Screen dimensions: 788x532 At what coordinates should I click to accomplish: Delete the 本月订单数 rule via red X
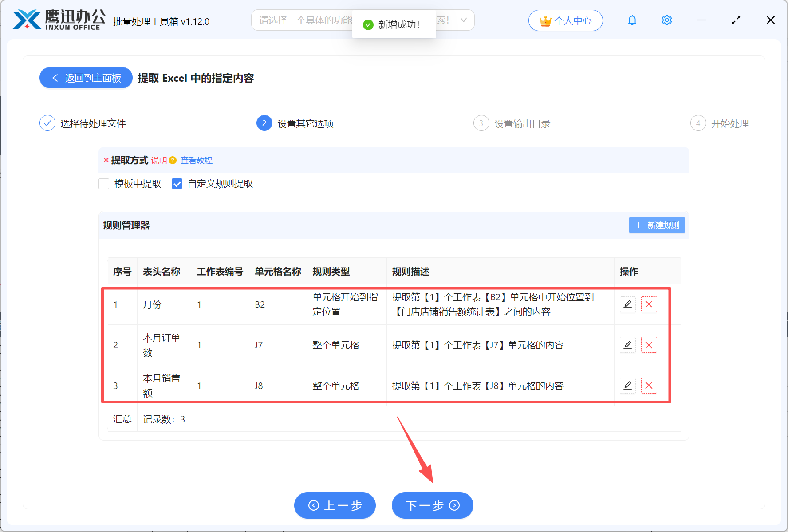649,345
